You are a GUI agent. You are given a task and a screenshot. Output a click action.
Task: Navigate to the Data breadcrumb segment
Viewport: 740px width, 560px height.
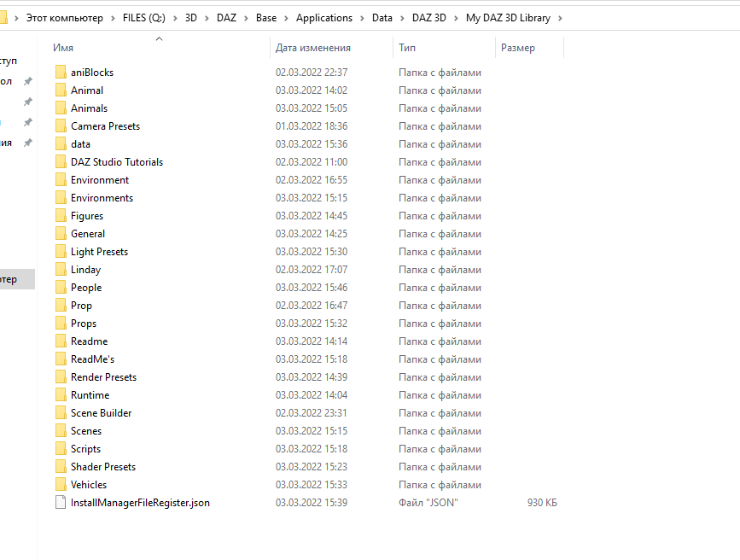(x=382, y=18)
